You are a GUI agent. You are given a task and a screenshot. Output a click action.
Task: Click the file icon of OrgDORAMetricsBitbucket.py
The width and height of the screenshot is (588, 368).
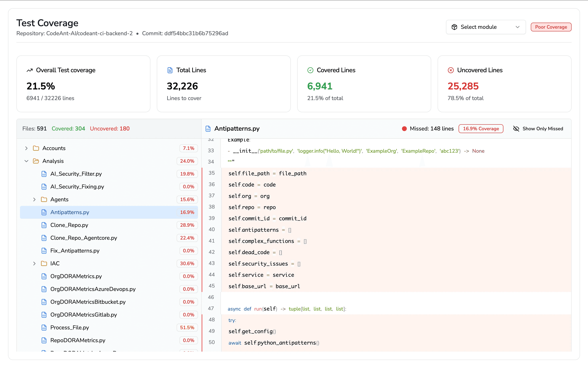coord(44,302)
